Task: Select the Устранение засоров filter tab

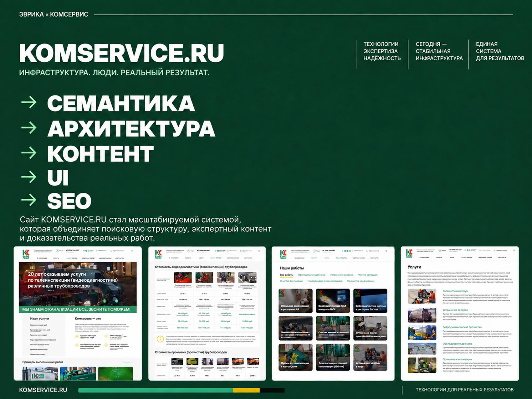Action: point(341,275)
